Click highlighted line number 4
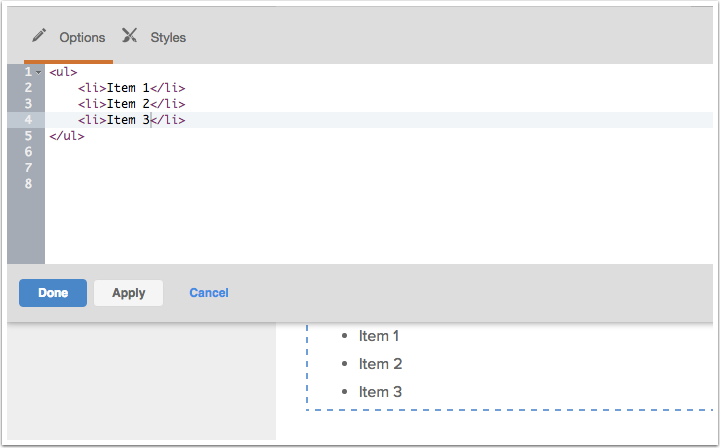Image resolution: width=720 pixels, height=448 pixels. tap(28, 120)
